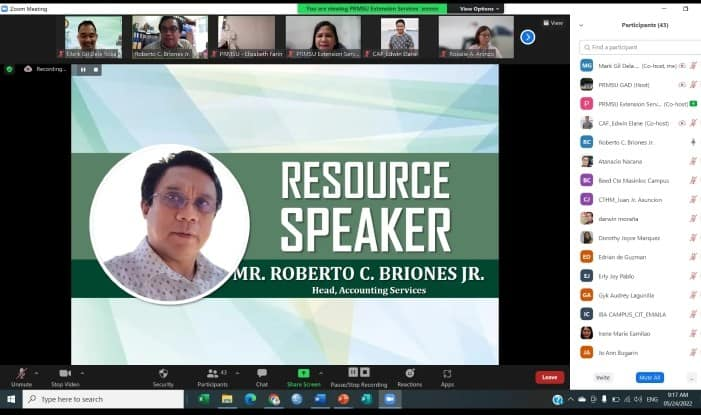The height and width of the screenshot is (415, 701).
Task: Click PRMSU GAD host avatar
Action: (587, 85)
